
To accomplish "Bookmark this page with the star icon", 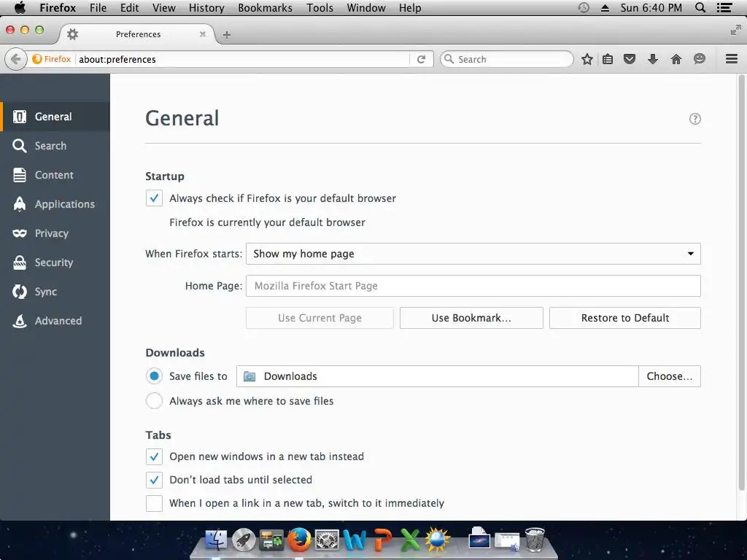I will (x=587, y=59).
